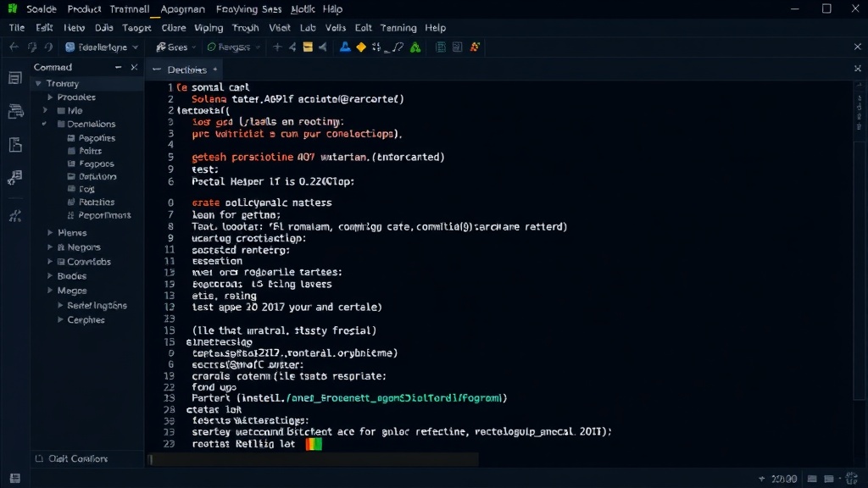Select the 'Foitrs' file in tree
868x488 pixels.
tap(85, 151)
